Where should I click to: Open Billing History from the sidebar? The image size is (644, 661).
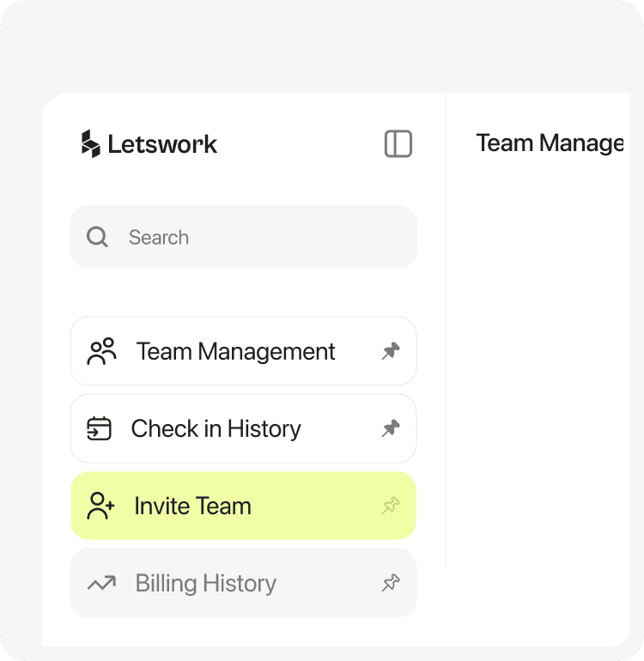point(205,584)
